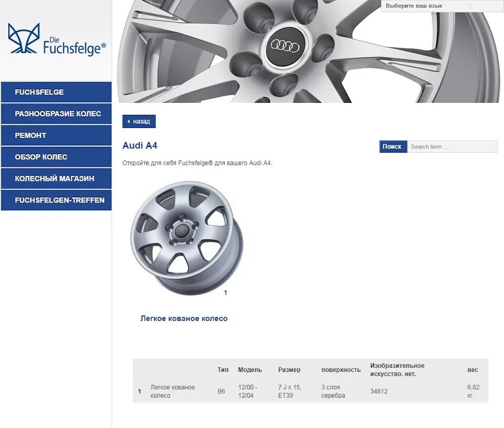Open КОЛЕСНЫЙ МАГАЗИН page
Viewport: 504px width, 428px height.
pos(56,178)
